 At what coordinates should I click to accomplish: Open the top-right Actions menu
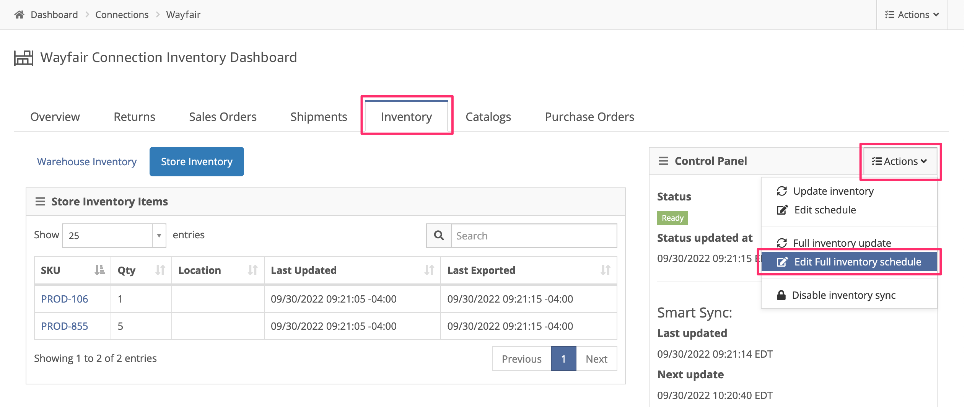pyautogui.click(x=912, y=15)
